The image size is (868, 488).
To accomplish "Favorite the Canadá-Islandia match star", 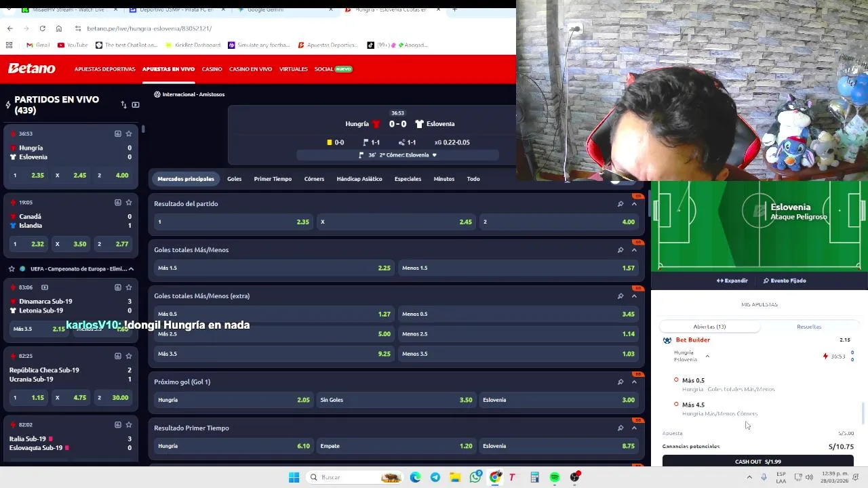I will 129,202.
